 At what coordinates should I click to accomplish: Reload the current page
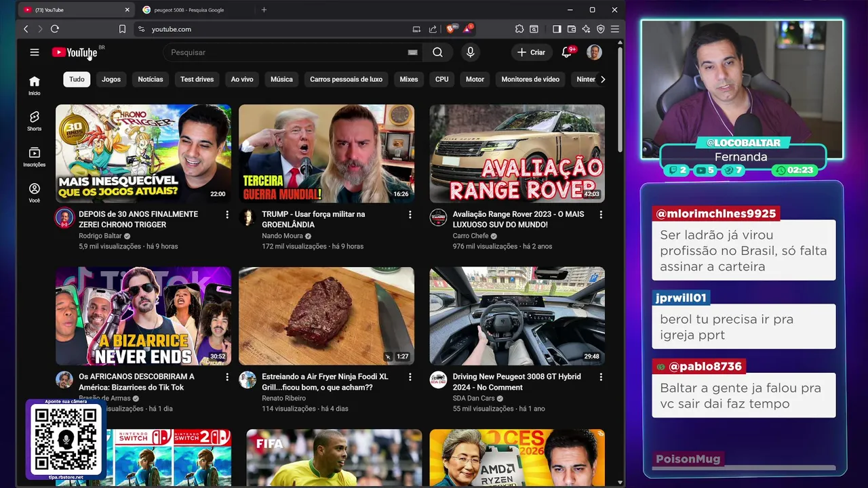click(55, 29)
